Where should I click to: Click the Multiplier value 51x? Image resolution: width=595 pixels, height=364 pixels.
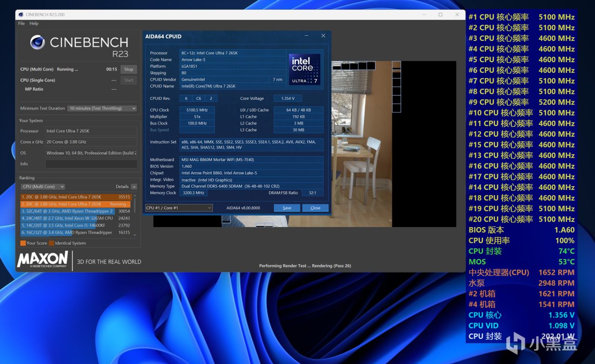[197, 117]
